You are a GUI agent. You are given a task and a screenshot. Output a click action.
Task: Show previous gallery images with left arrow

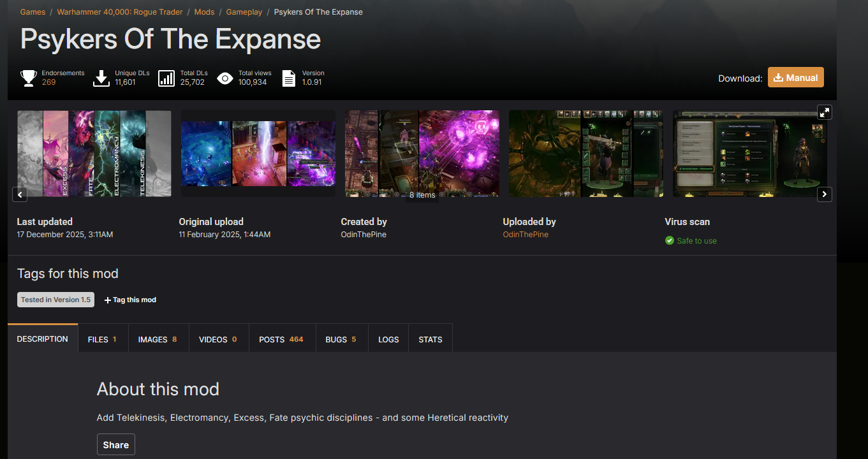pos(20,194)
